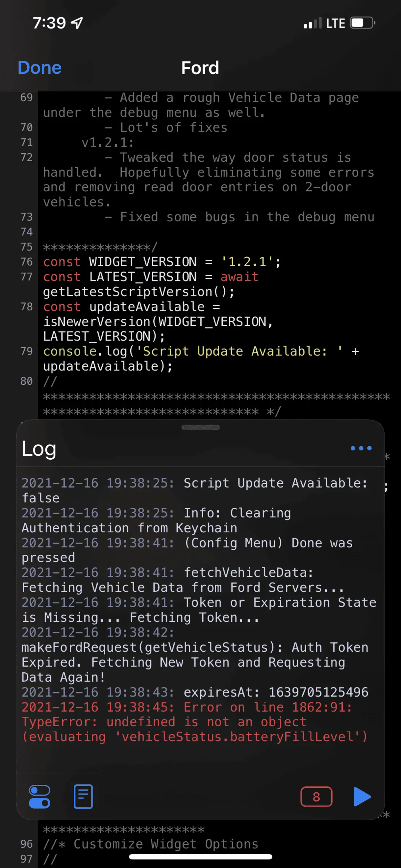Open the documentation page icon
Viewport: 401px width, 868px height.
coord(84,797)
